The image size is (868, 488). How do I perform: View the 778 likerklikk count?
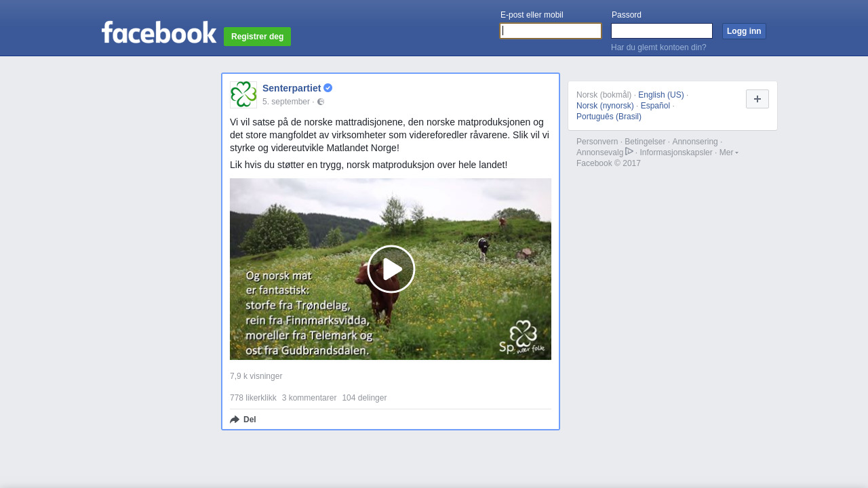click(253, 398)
